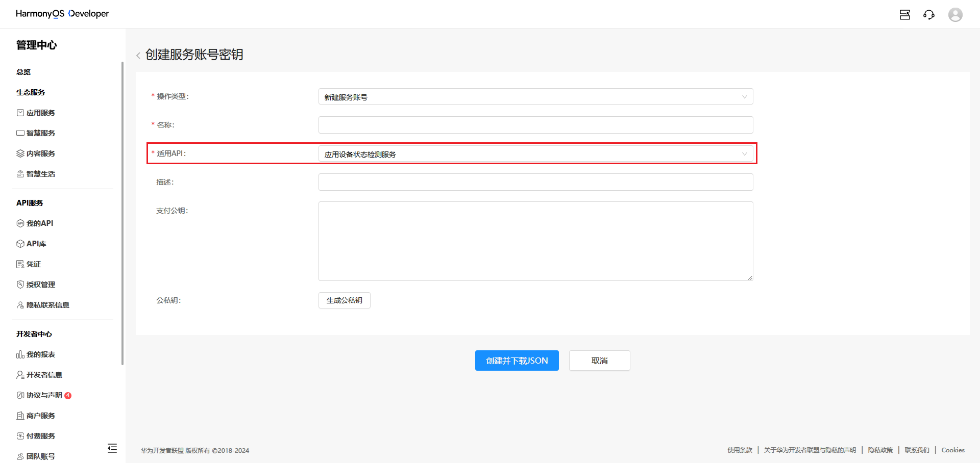Click the user avatar profile icon

point(955,15)
